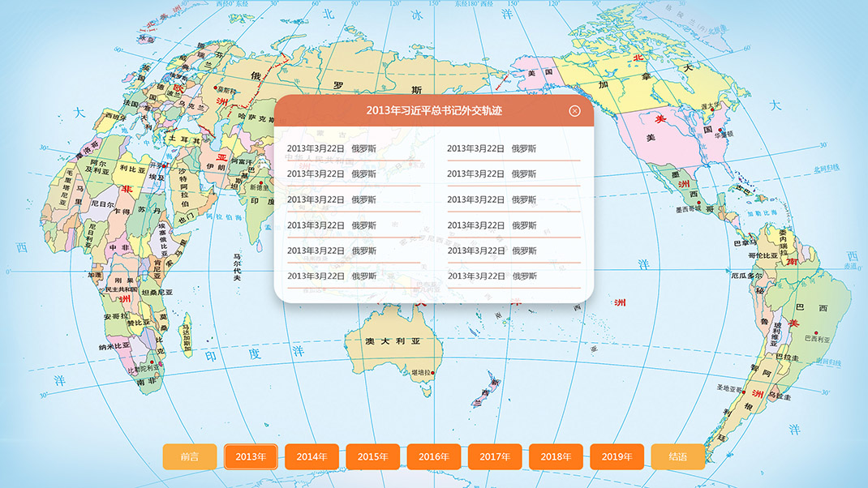Switch to the 2014年 tab
The width and height of the screenshot is (868, 488).
tap(312, 456)
